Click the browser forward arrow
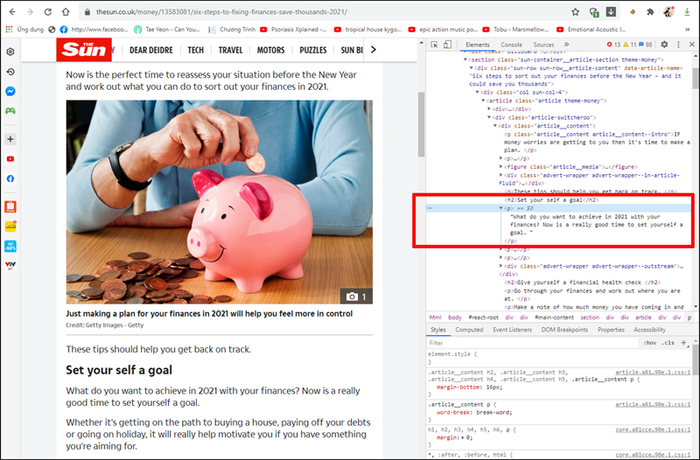700x460 pixels. (30, 12)
